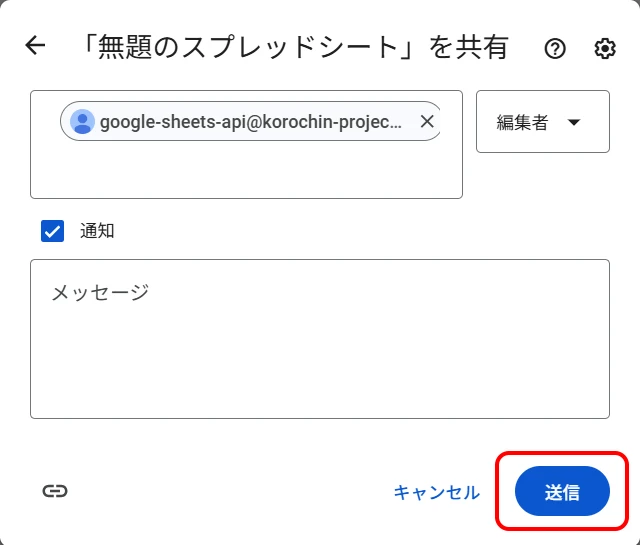Remove the google-sheets-api recipient chip
Image resolution: width=640 pixels, height=545 pixels.
[x=427, y=122]
